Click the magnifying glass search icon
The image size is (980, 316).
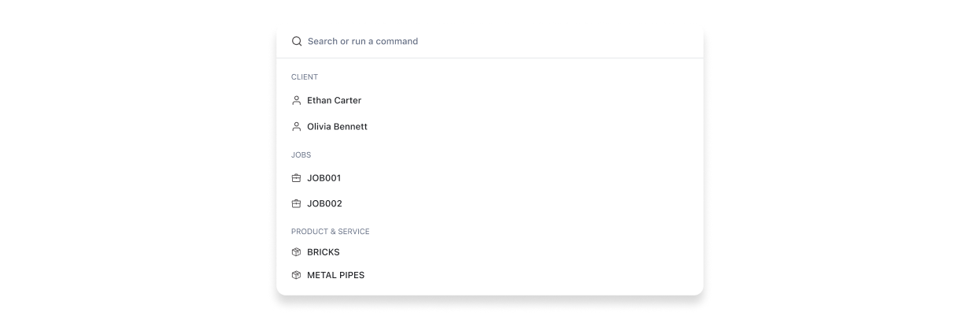297,41
